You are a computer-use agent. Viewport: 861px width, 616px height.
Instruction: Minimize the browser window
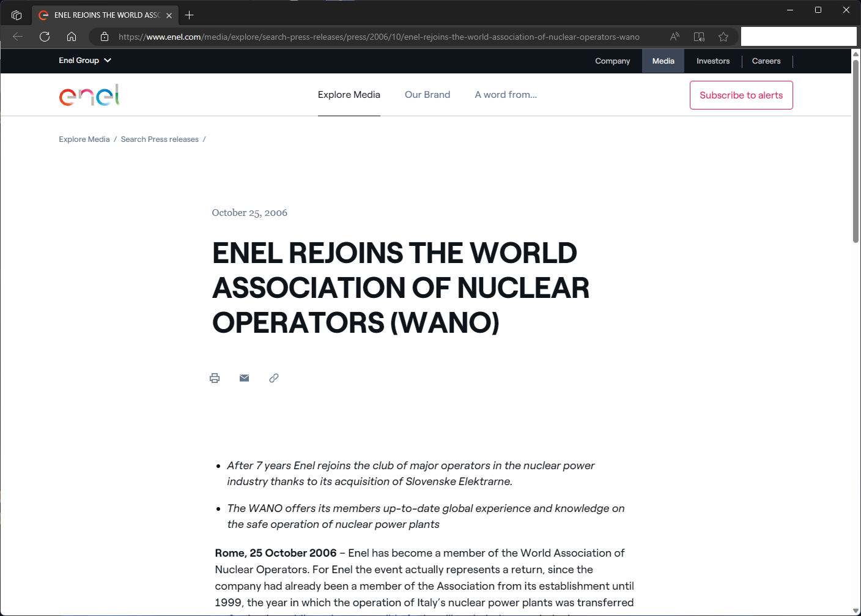tap(790, 10)
